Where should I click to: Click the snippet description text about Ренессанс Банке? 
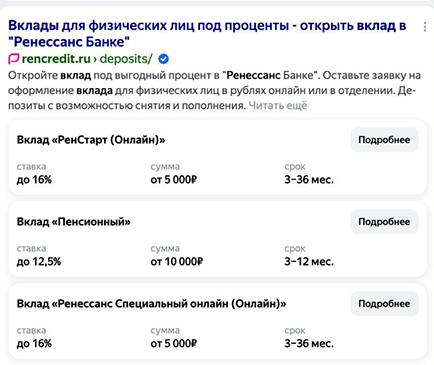214,90
